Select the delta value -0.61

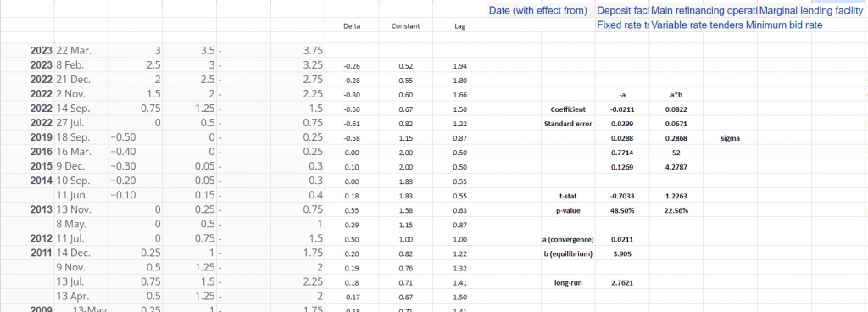[352, 124]
